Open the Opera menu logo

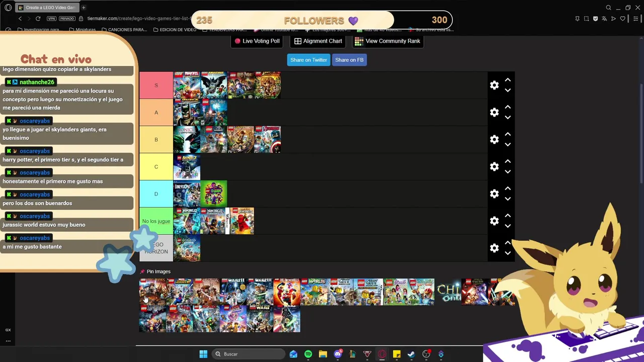point(8,8)
